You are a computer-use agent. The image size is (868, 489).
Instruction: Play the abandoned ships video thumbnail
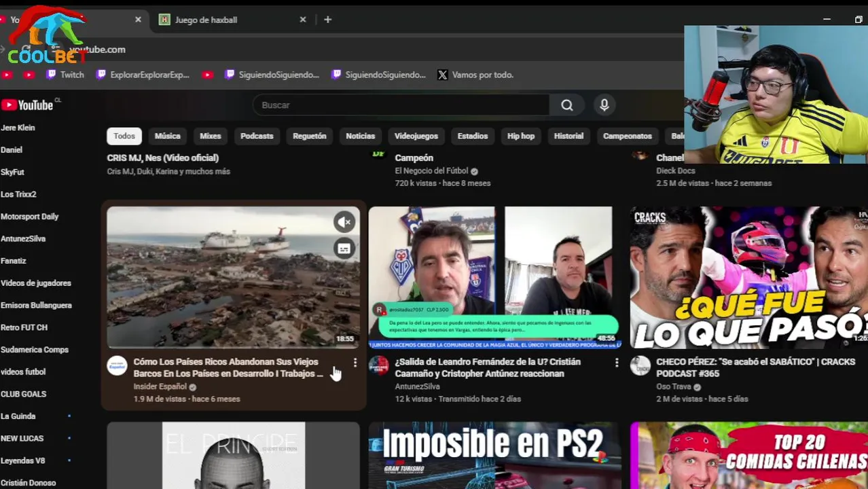click(x=233, y=277)
